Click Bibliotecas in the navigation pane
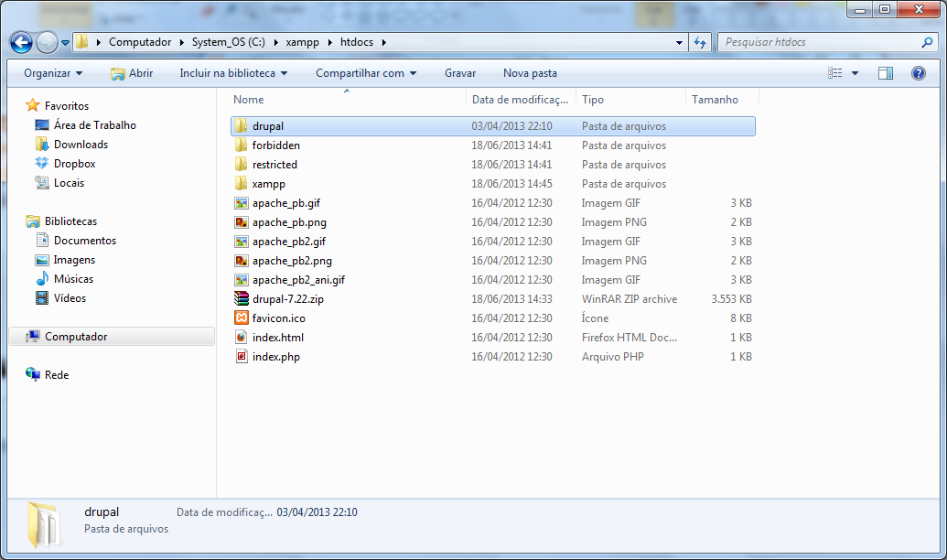Screen dimensions: 947x560 click(x=70, y=221)
